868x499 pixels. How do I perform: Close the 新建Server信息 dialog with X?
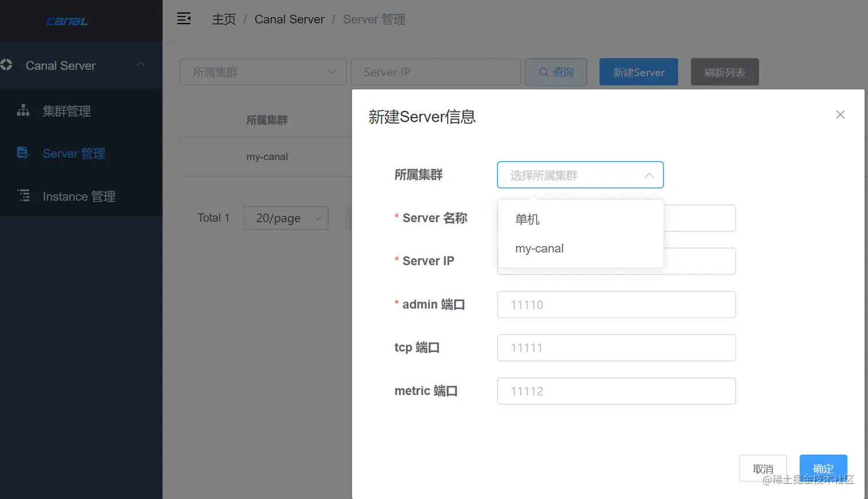coord(840,115)
